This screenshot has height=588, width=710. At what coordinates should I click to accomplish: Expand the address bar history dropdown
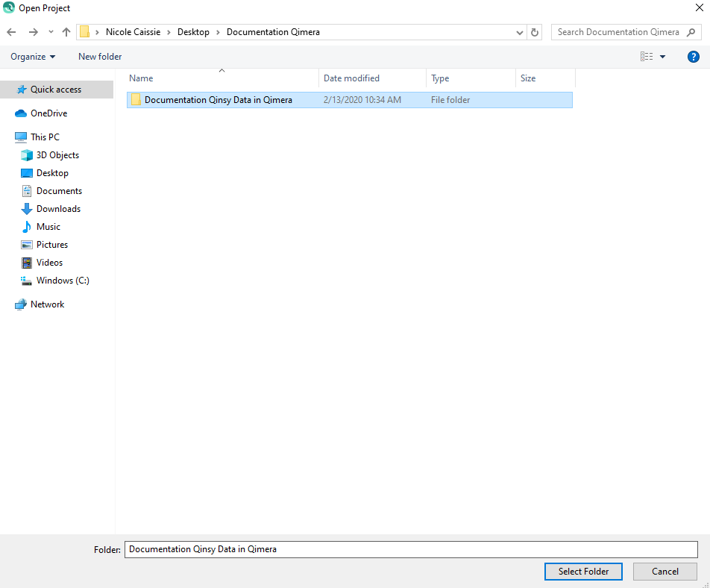click(x=519, y=32)
